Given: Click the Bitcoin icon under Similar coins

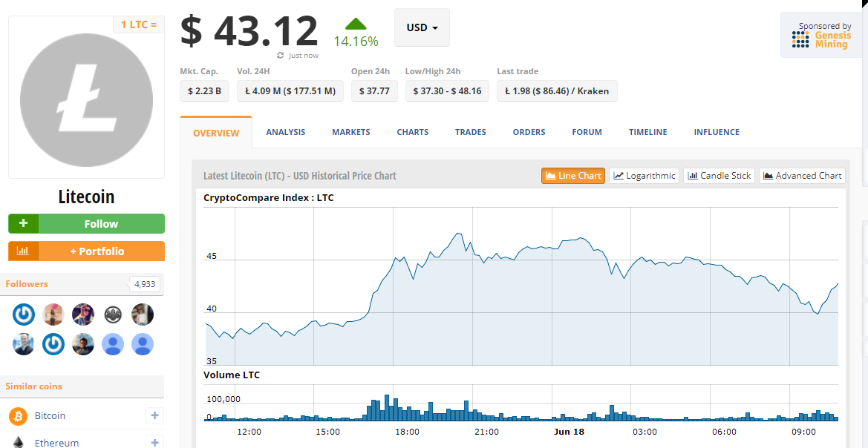Looking at the screenshot, I should pos(19,416).
